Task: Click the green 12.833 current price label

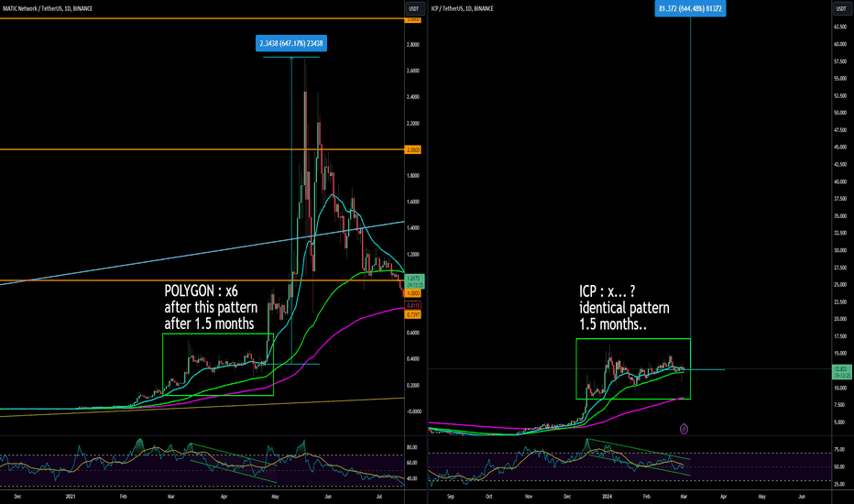Action: point(841,372)
